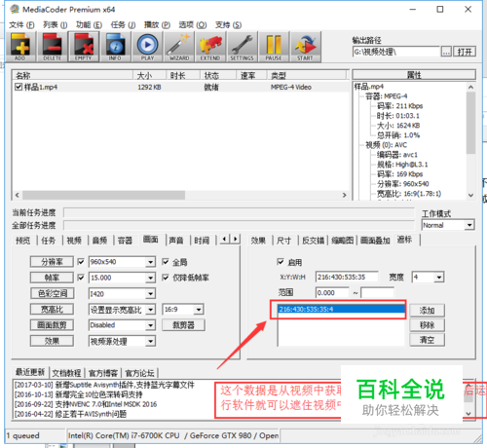Viewport: 487px width, 448px height.
Task: Click the EMPTY list toolbar icon
Action: (x=83, y=47)
